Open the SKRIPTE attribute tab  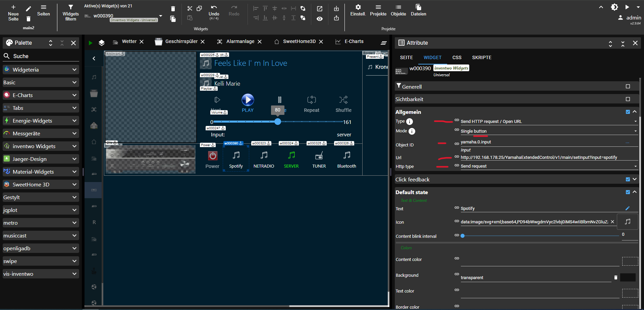point(482,57)
